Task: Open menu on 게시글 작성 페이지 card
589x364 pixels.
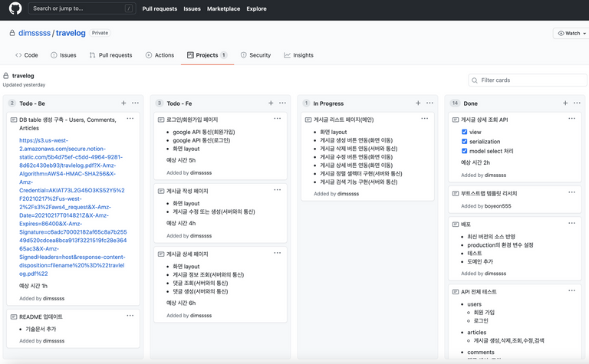Action: [x=277, y=189]
